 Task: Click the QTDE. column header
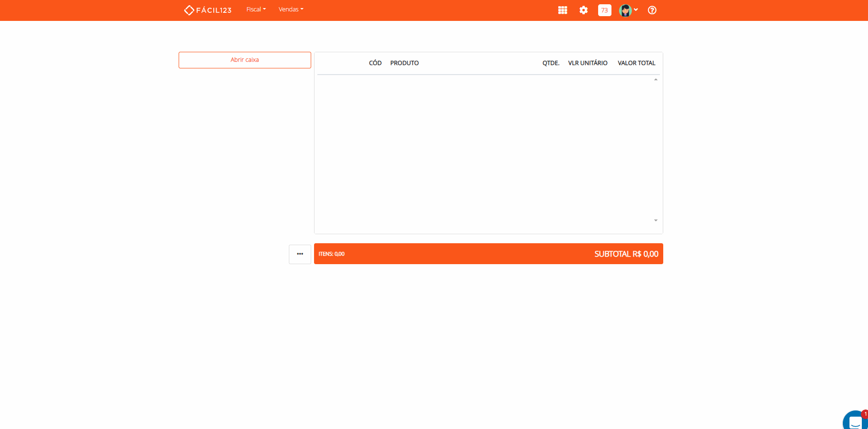[x=551, y=63]
